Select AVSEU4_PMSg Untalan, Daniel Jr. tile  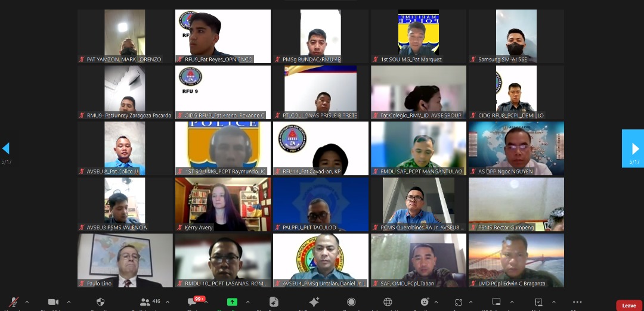tap(321, 260)
